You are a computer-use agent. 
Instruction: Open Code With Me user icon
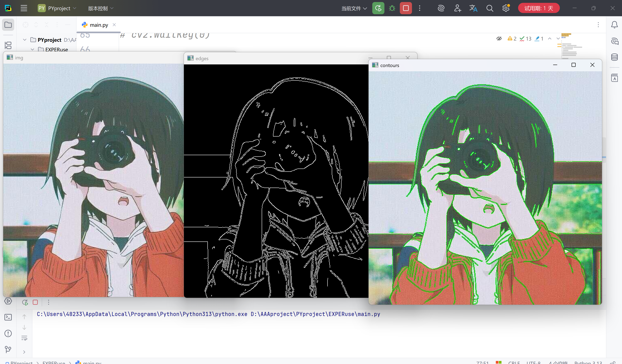[457, 8]
